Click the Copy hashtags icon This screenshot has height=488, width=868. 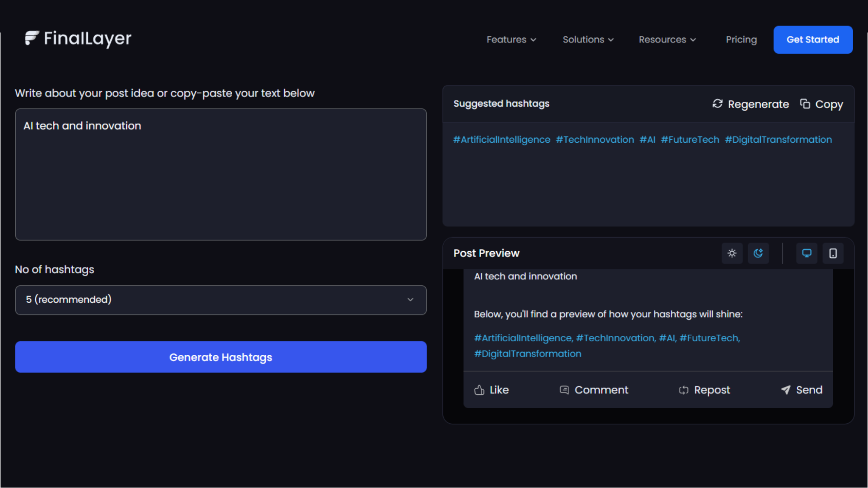point(805,104)
